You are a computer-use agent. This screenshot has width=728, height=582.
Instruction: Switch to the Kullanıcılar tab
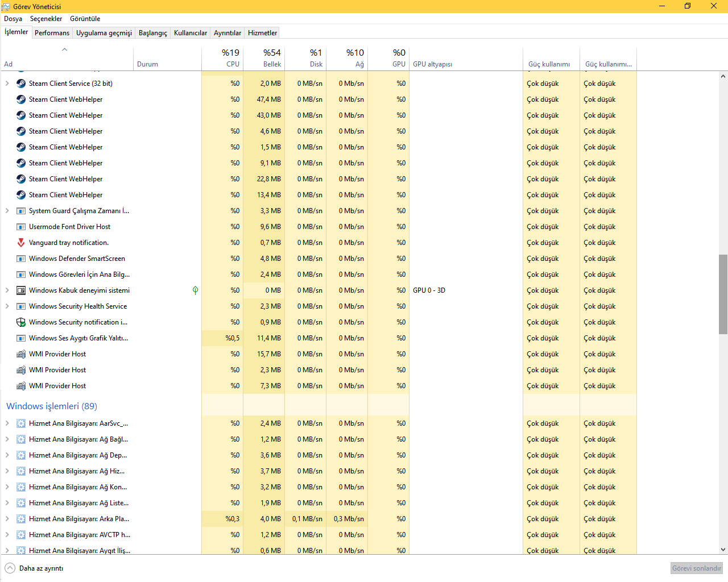click(191, 33)
